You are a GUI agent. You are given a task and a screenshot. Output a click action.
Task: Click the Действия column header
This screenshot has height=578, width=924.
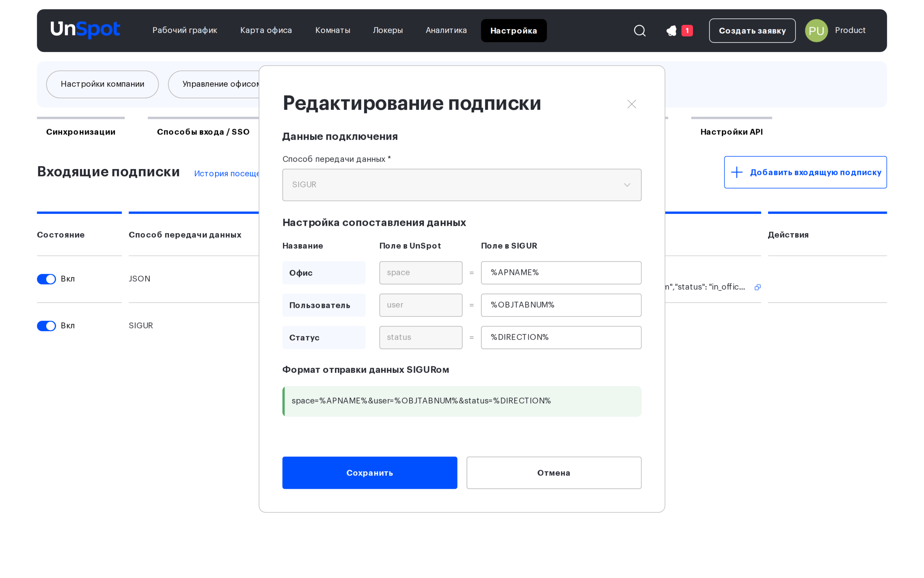tap(788, 234)
